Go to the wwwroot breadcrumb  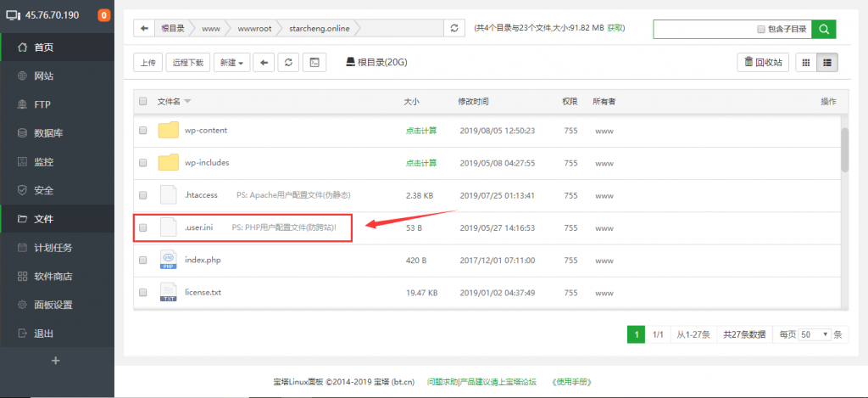coord(254,28)
